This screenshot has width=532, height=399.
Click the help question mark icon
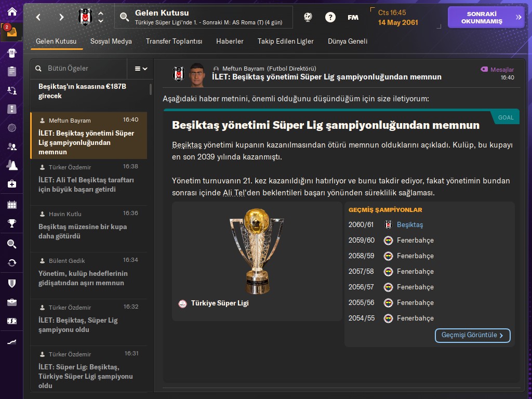click(x=330, y=17)
